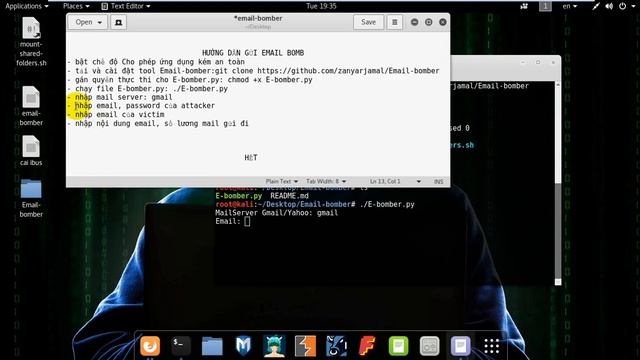This screenshot has height=360, width=640.
Task: Click the line mentioning email of victim
Action: (116, 115)
